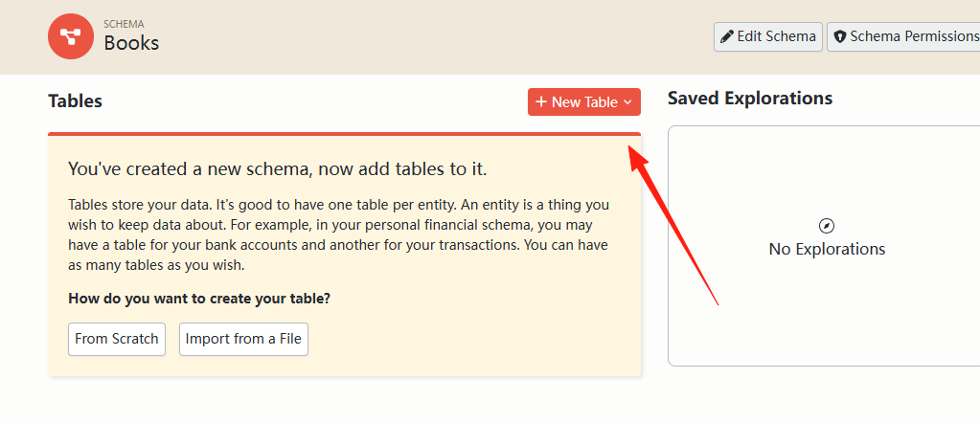Click the pencil icon in Edit Schema
The height and width of the screenshot is (423, 980).
pyautogui.click(x=727, y=37)
